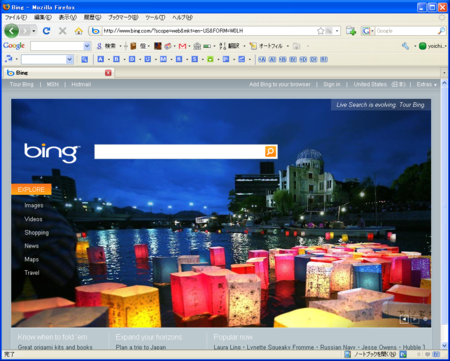Click the bing logo
The height and width of the screenshot is (361, 450).
point(51,152)
